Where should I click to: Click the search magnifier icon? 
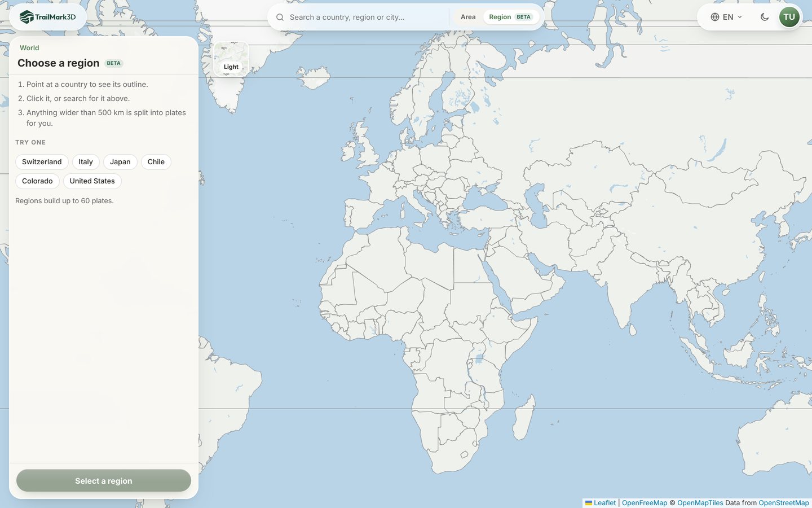coord(280,17)
